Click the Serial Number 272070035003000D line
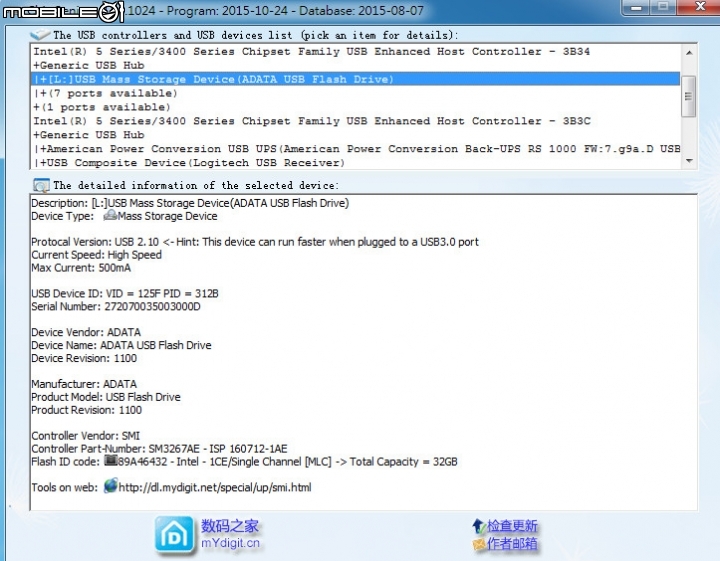The image size is (720, 561). point(116,306)
